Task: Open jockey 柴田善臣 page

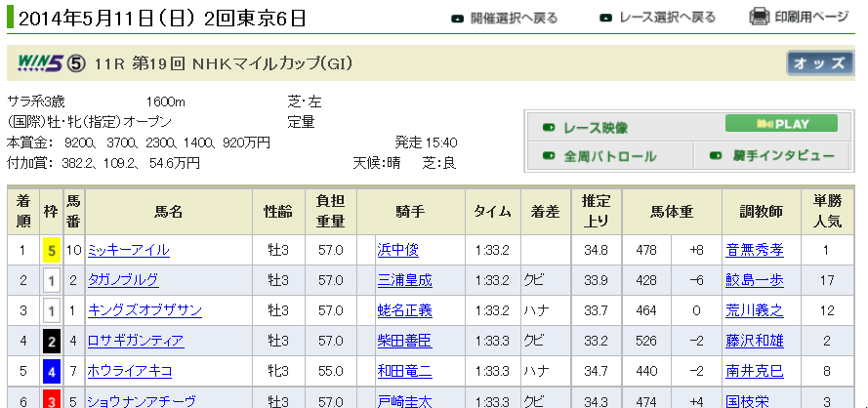Action: tap(404, 341)
